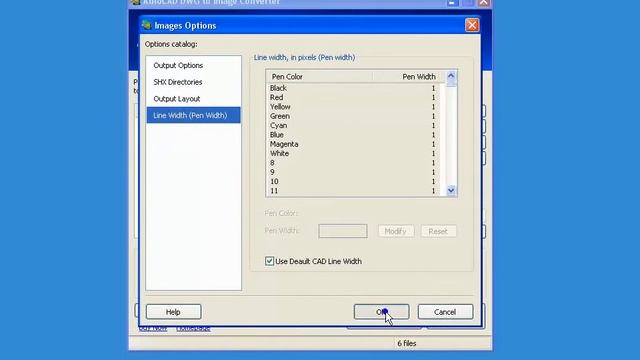The height and width of the screenshot is (360, 640).
Task: Click the Help button
Action: click(173, 312)
